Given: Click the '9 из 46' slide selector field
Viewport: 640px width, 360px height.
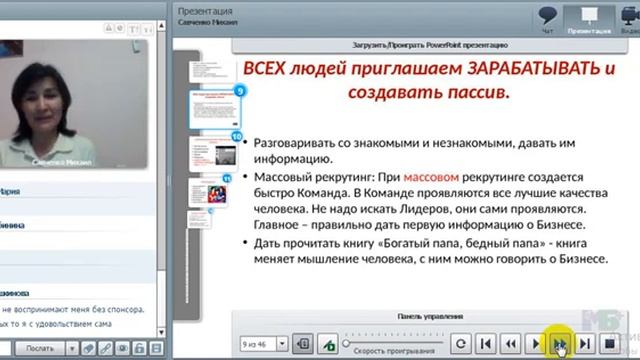Looking at the screenshot, I should click(258, 344).
